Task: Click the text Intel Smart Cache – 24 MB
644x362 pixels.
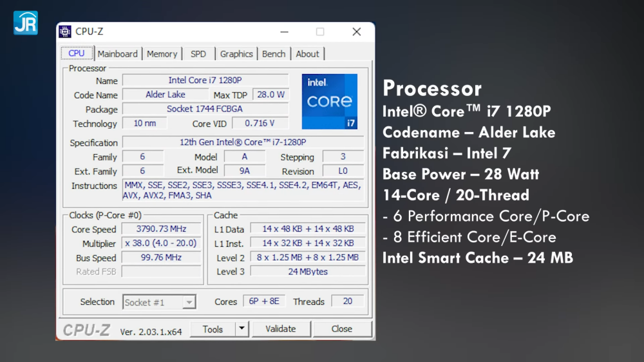Action: tap(478, 258)
